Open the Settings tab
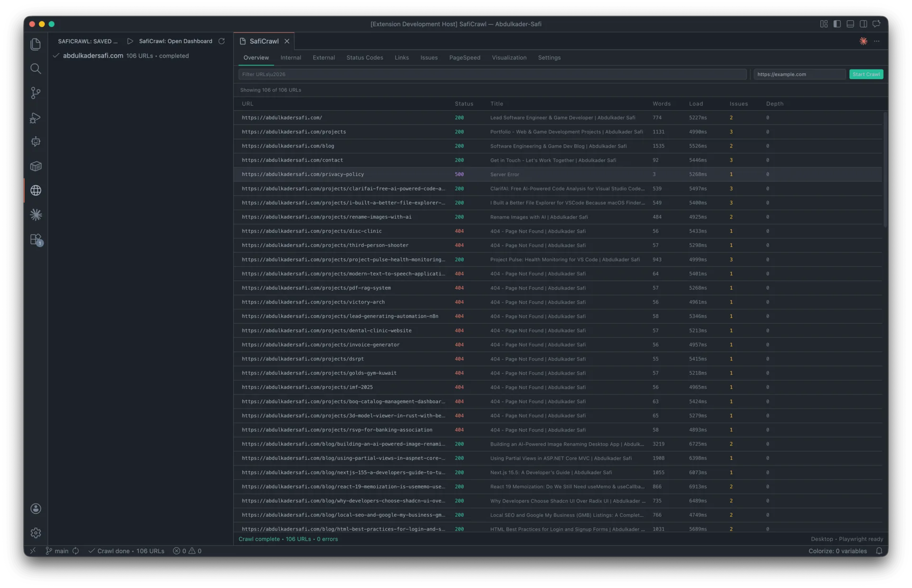Screen dimensions: 912x588 click(549, 57)
